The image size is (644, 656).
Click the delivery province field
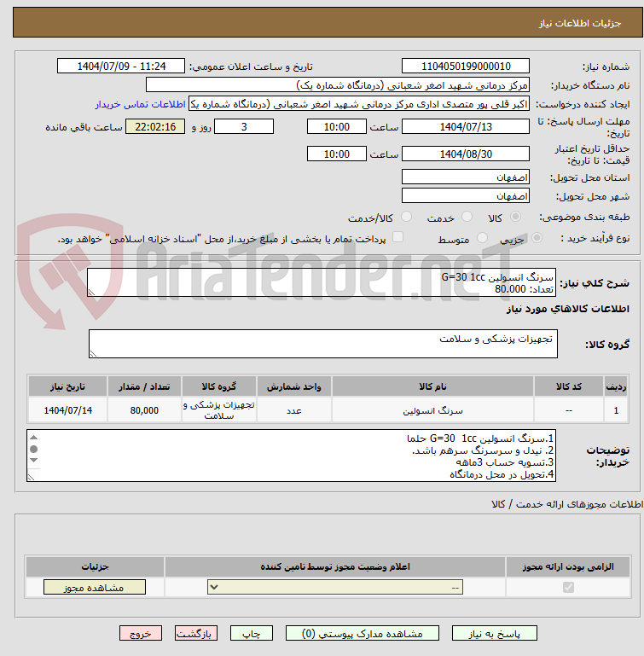pyautogui.click(x=466, y=177)
